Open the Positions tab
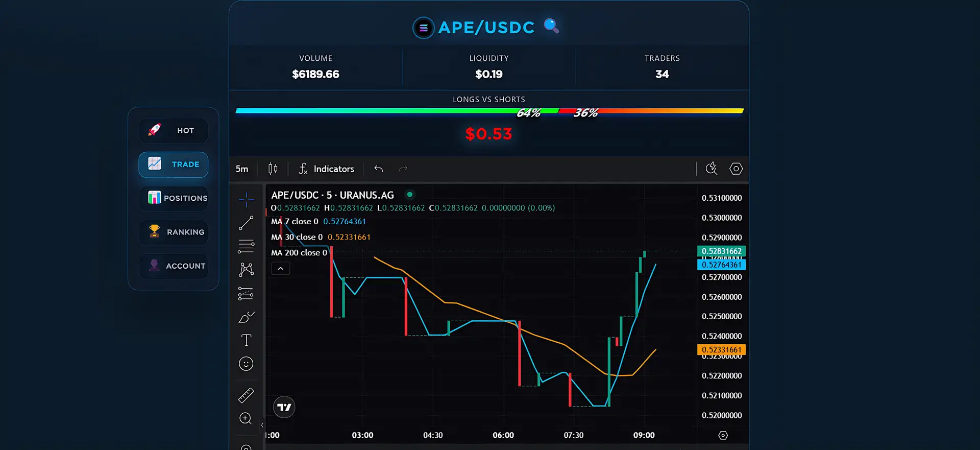This screenshot has width=980, height=450. (x=174, y=198)
